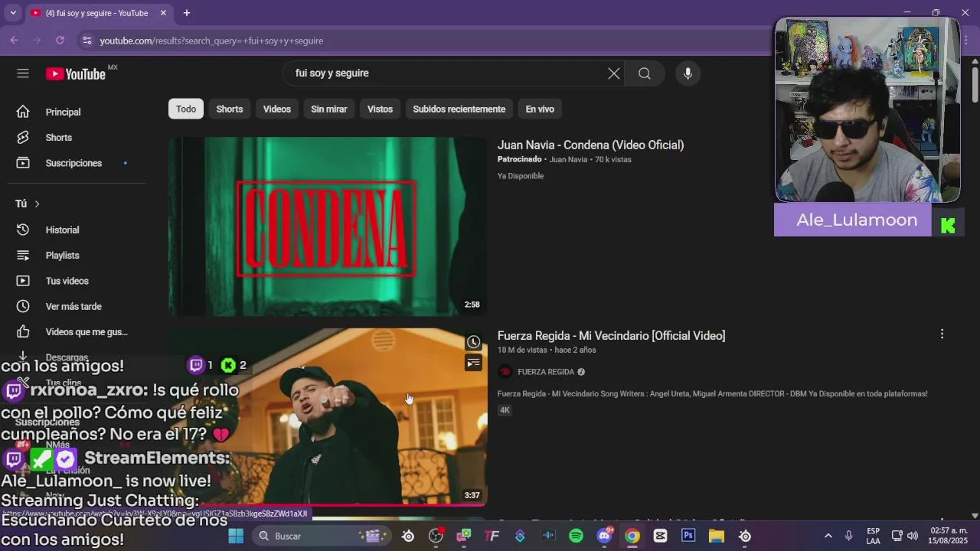Select the Shorts filter chip

[x=230, y=109]
